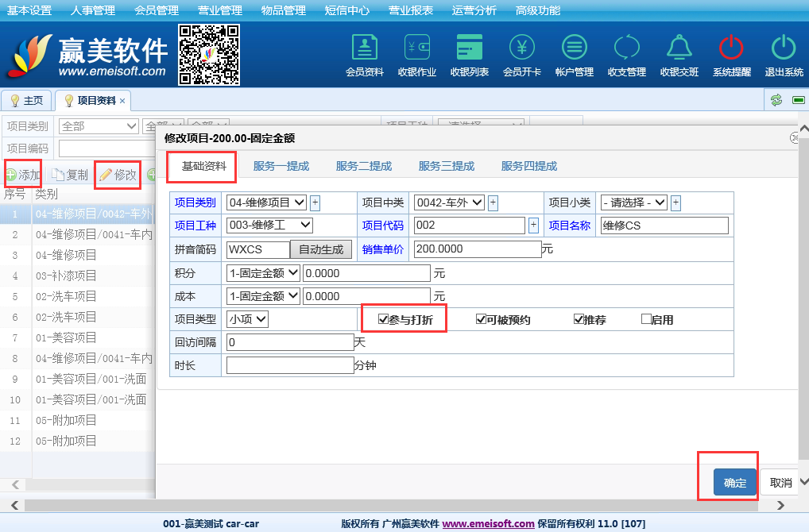Open 会员资料 member info icon

click(x=365, y=55)
